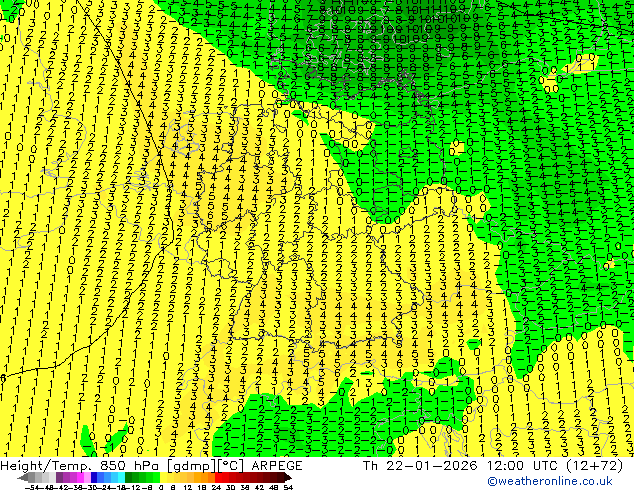The height and width of the screenshot is (490, 634).
Task: Click the weatheronline.co.uk copyright link
Action: pos(549,481)
